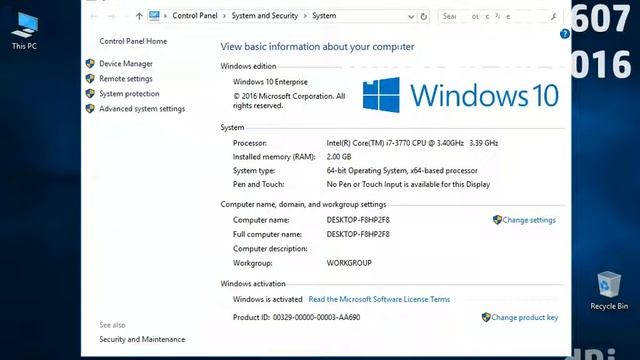Click Change product key link
The width and height of the screenshot is (640, 360).
[x=524, y=317]
